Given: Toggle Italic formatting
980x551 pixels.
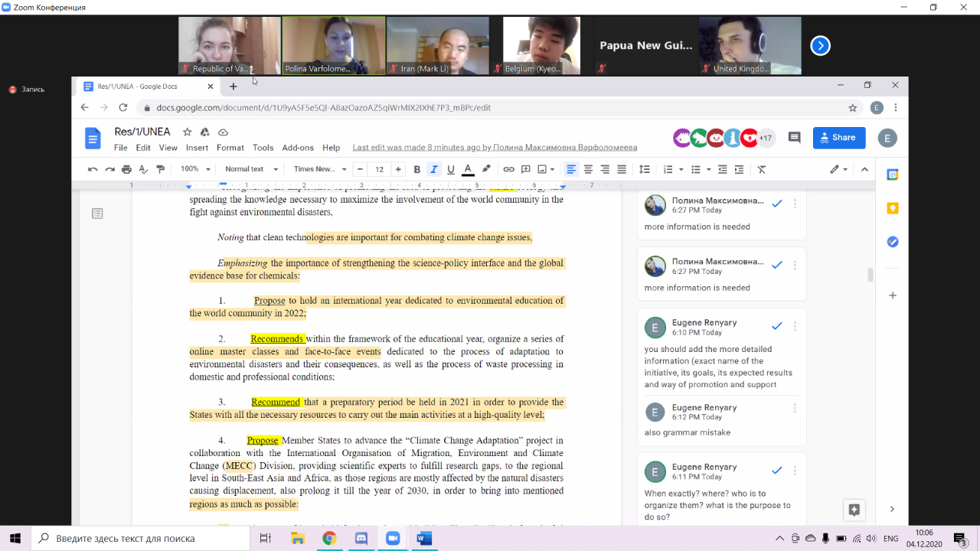Looking at the screenshot, I should point(434,169).
